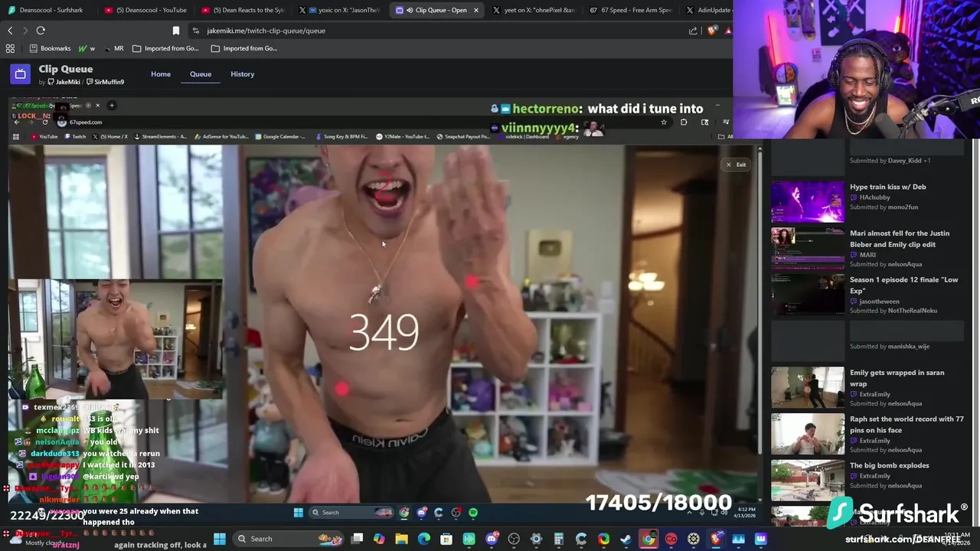The image size is (980, 551).
Task: Exit the clip player with the Exit button
Action: pyautogui.click(x=736, y=165)
